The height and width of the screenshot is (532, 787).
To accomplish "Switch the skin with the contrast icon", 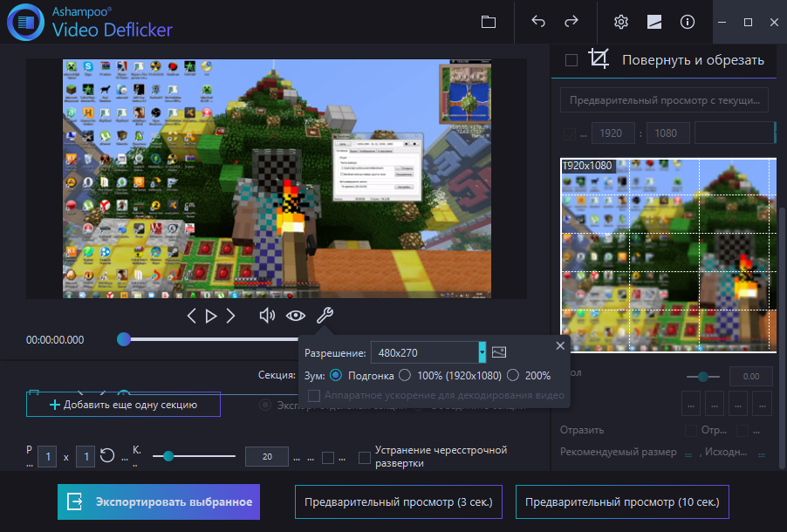I will [x=654, y=22].
